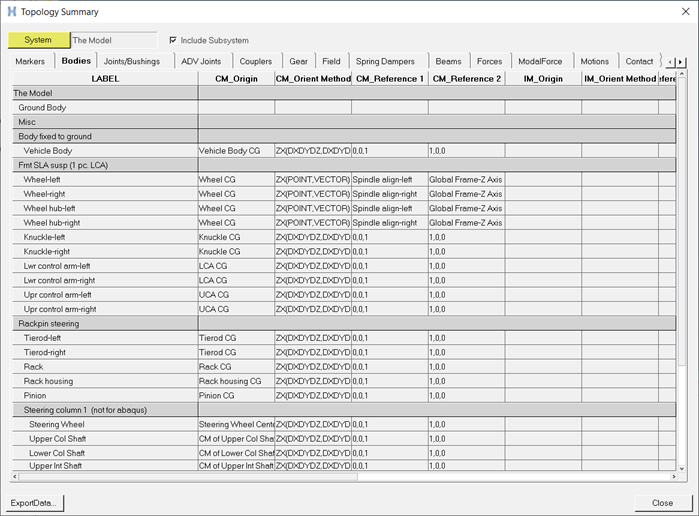The height and width of the screenshot is (516, 699).
Task: Select the Misc group row
Action: tap(344, 122)
